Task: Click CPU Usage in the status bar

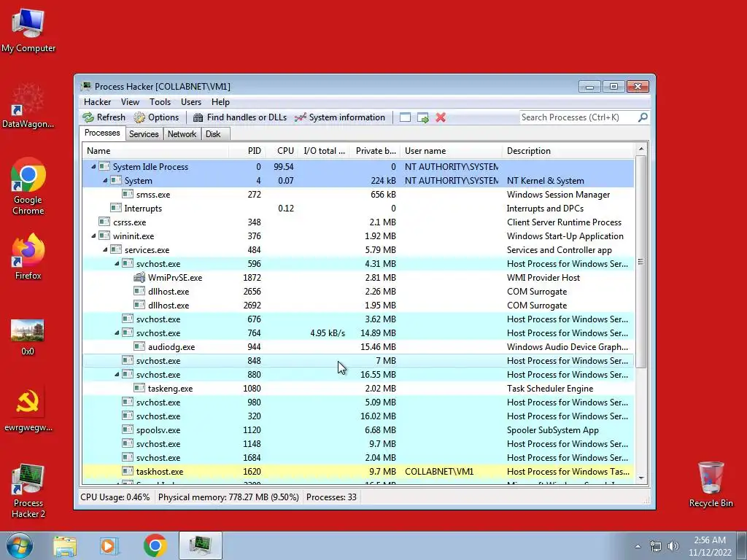Action: 115,497
